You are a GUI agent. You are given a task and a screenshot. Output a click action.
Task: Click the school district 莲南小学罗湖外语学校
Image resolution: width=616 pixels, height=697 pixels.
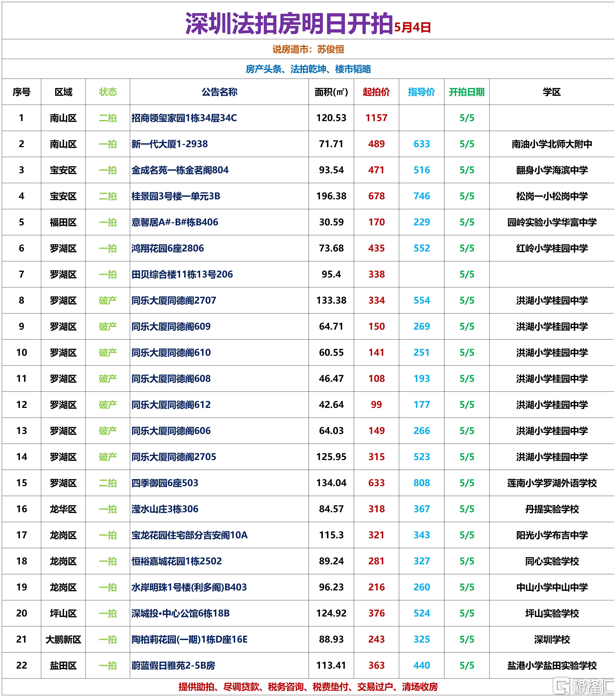tap(552, 483)
